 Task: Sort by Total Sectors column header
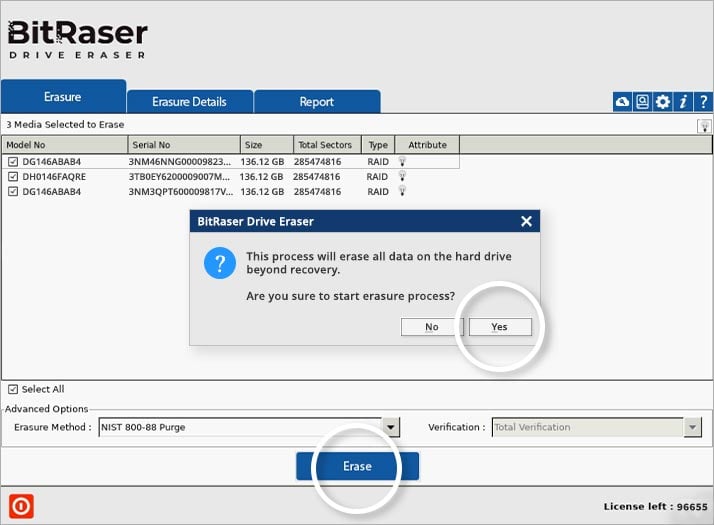coord(327,145)
